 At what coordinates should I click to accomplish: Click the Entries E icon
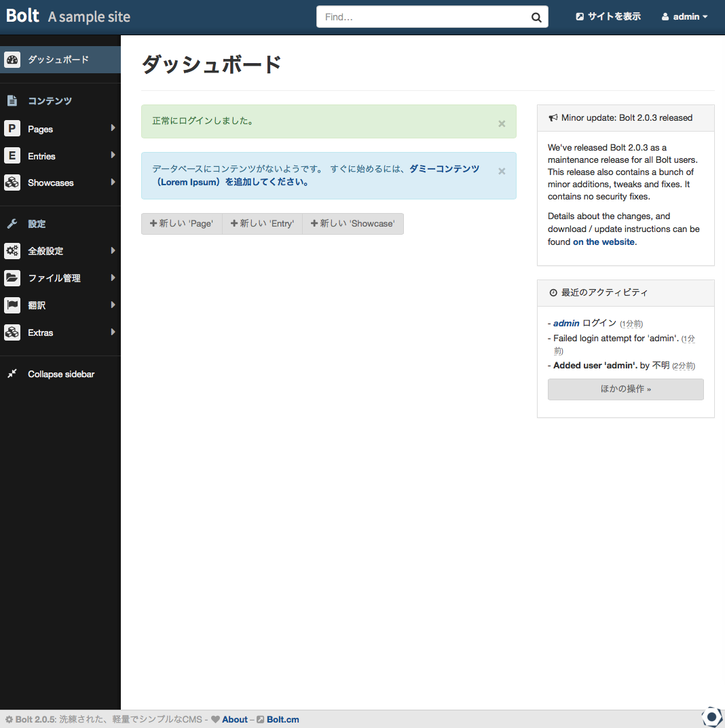pos(12,155)
